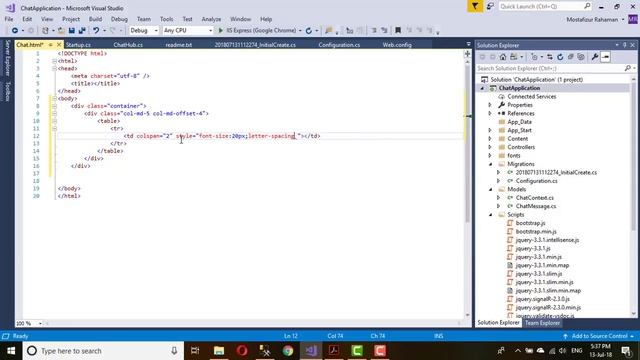Select ChatContext.cs file
Image resolution: width=640 pixels, height=360 pixels.
tap(535, 198)
